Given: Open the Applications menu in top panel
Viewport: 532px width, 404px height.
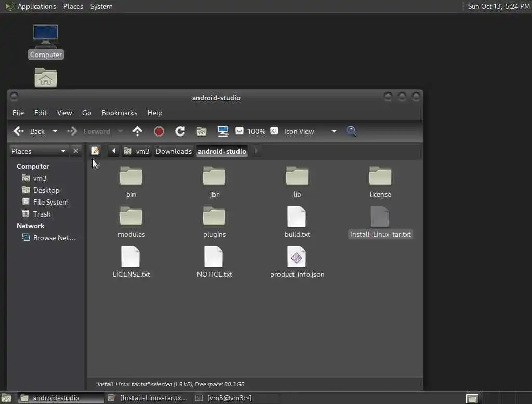Looking at the screenshot, I should (31, 6).
